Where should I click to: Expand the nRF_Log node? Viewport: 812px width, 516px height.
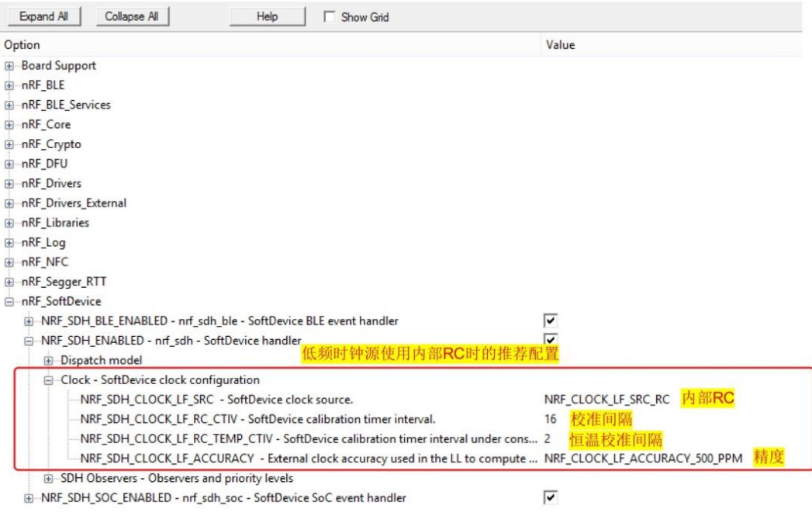click(9, 243)
